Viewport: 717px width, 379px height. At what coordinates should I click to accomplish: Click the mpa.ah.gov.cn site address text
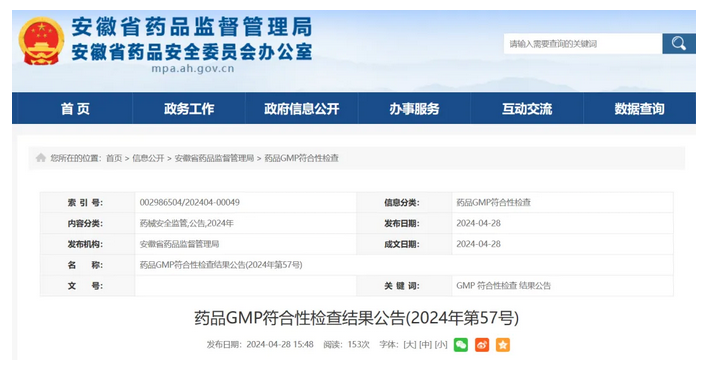[x=193, y=69]
